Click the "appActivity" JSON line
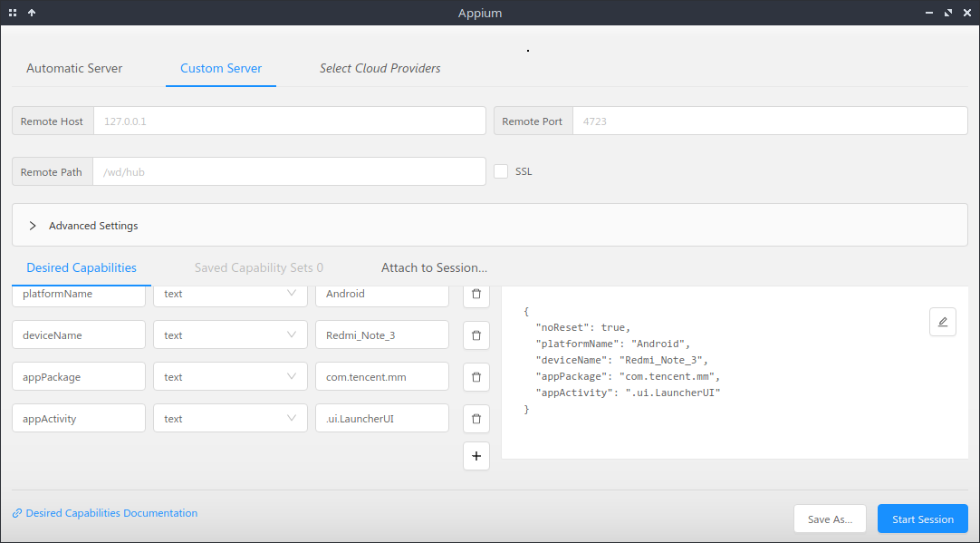The height and width of the screenshot is (543, 980). [629, 393]
